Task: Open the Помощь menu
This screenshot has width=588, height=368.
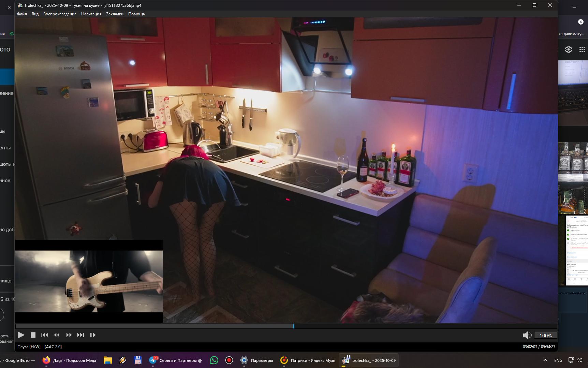Action: (136, 14)
